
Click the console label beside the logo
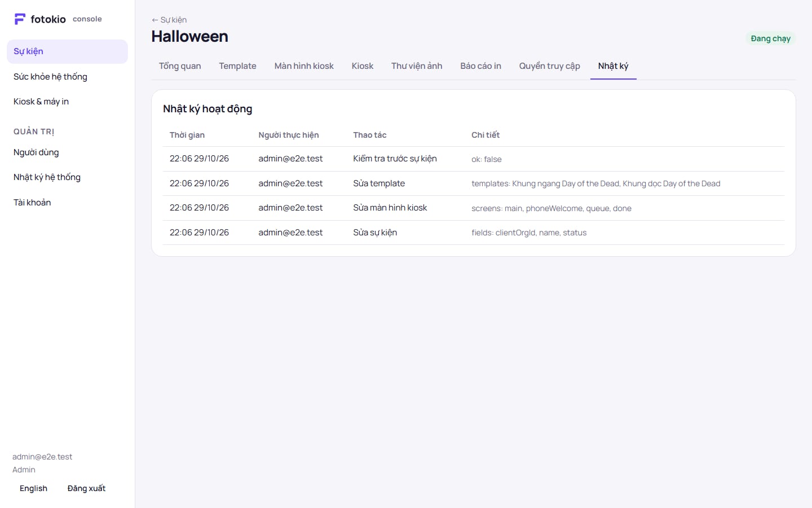87,19
